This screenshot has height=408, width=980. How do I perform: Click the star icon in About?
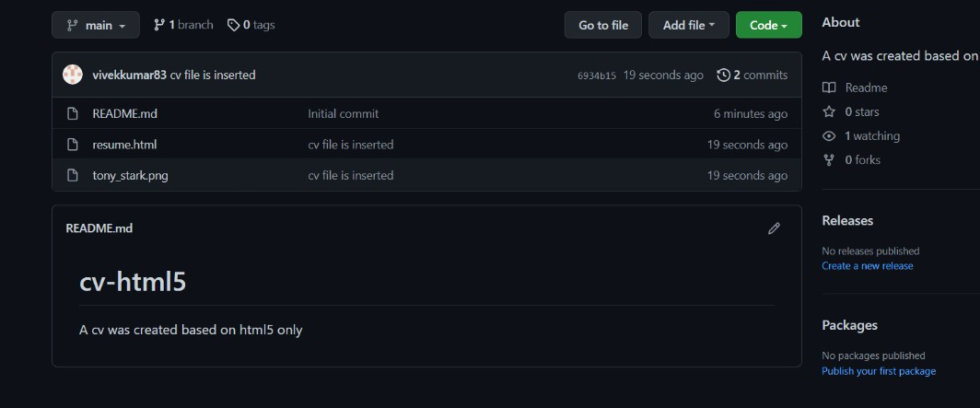tap(829, 111)
